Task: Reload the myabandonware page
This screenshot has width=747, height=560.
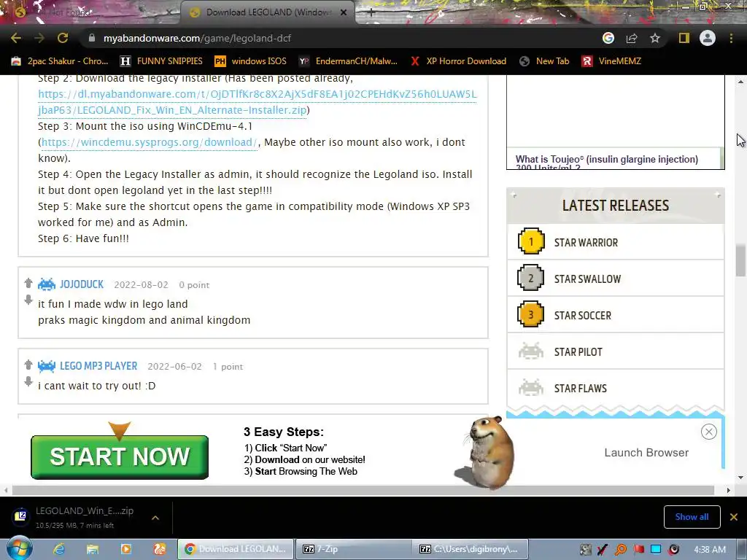Action: coord(63,38)
